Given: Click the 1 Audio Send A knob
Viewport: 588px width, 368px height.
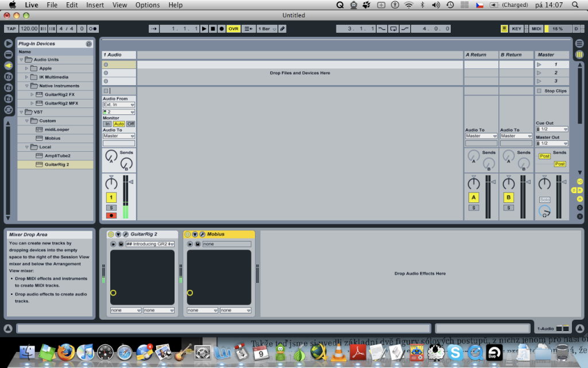Looking at the screenshot, I should coord(111,155).
